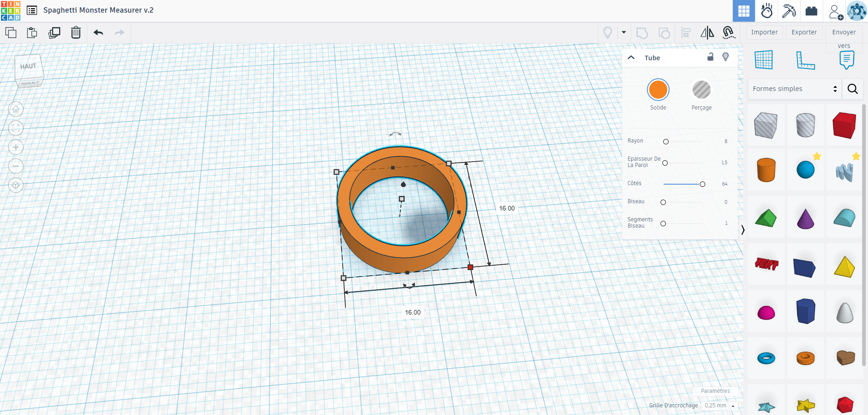Click the project title Spaghetti Monster Measurer v.2
The height and width of the screenshot is (415, 868).
(99, 10)
